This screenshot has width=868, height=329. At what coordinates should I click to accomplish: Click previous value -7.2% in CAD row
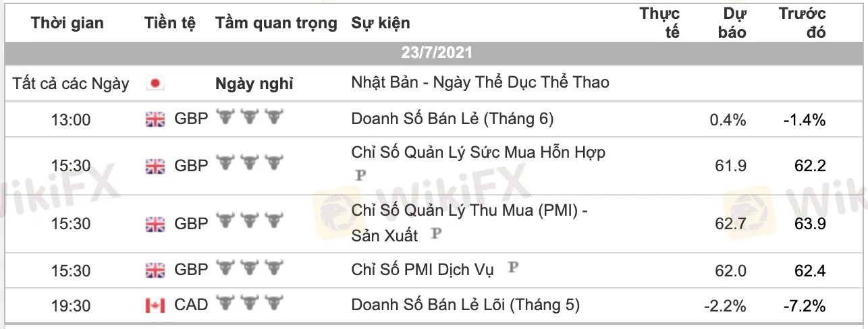[x=805, y=305]
